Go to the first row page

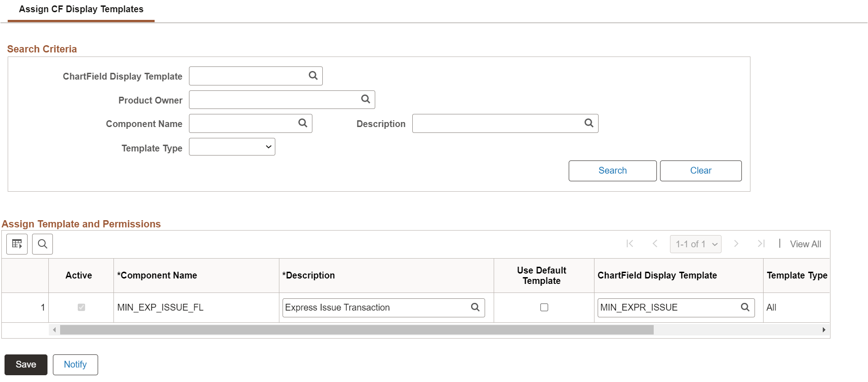(x=630, y=244)
